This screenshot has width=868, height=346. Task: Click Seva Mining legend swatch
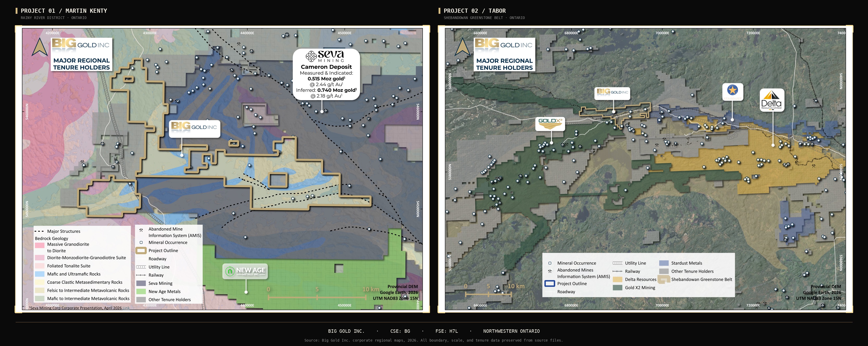tap(141, 283)
